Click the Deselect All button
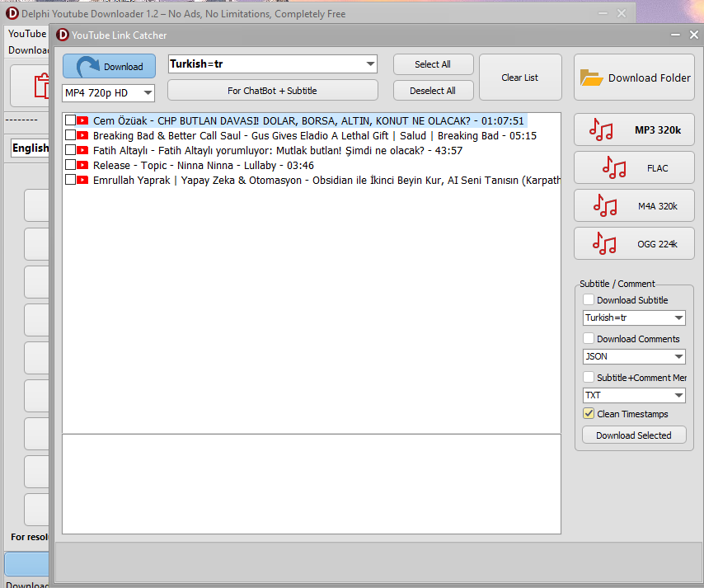704x588 pixels. [433, 91]
